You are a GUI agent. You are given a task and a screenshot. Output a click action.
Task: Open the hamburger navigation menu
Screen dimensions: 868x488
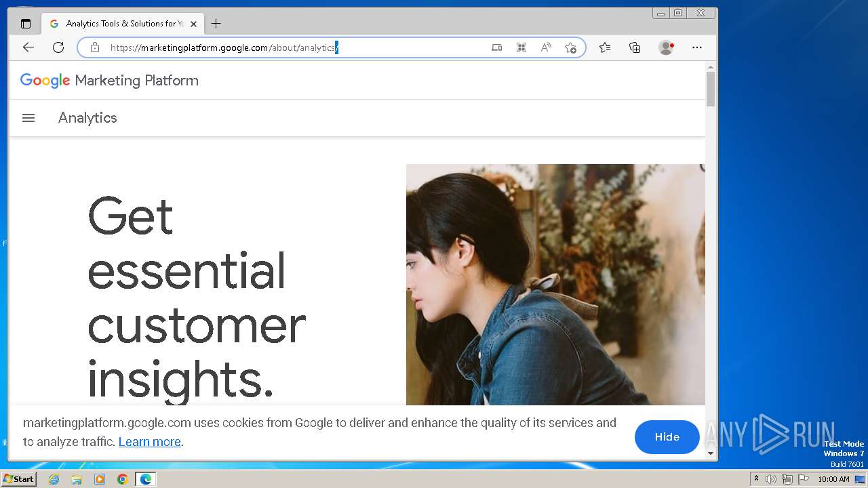28,118
